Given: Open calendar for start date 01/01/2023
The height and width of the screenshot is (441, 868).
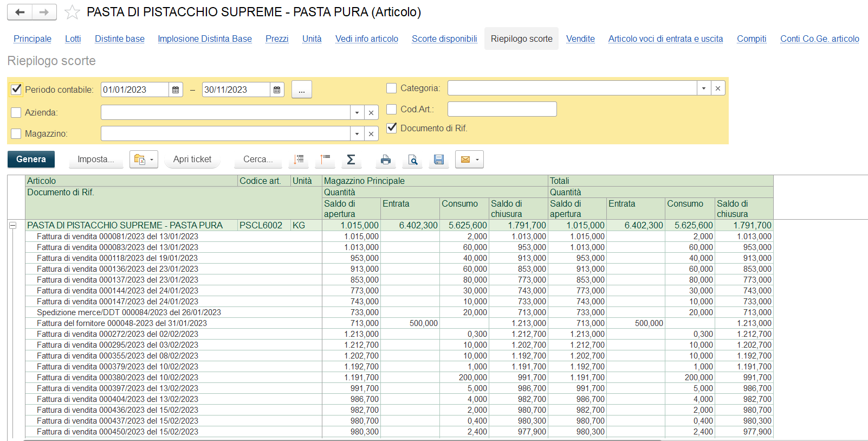Looking at the screenshot, I should (x=176, y=90).
